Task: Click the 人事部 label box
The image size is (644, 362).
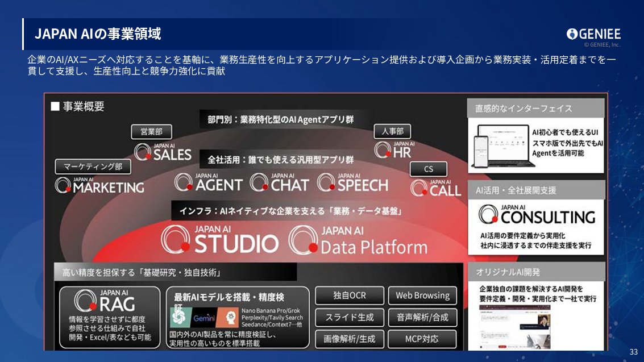Action: (392, 131)
